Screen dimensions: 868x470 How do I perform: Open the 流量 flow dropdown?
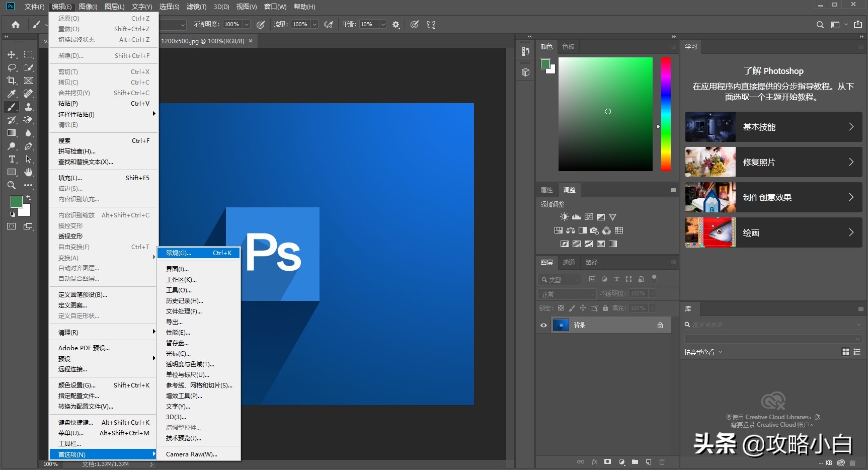coord(314,24)
